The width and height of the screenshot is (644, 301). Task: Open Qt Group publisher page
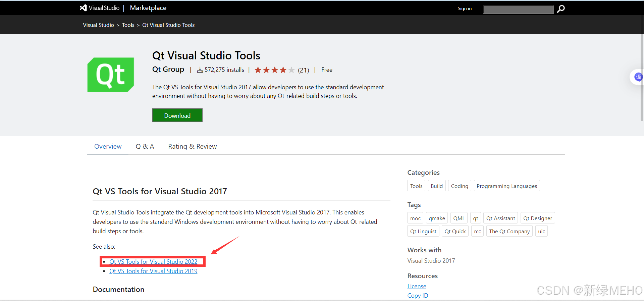click(168, 69)
